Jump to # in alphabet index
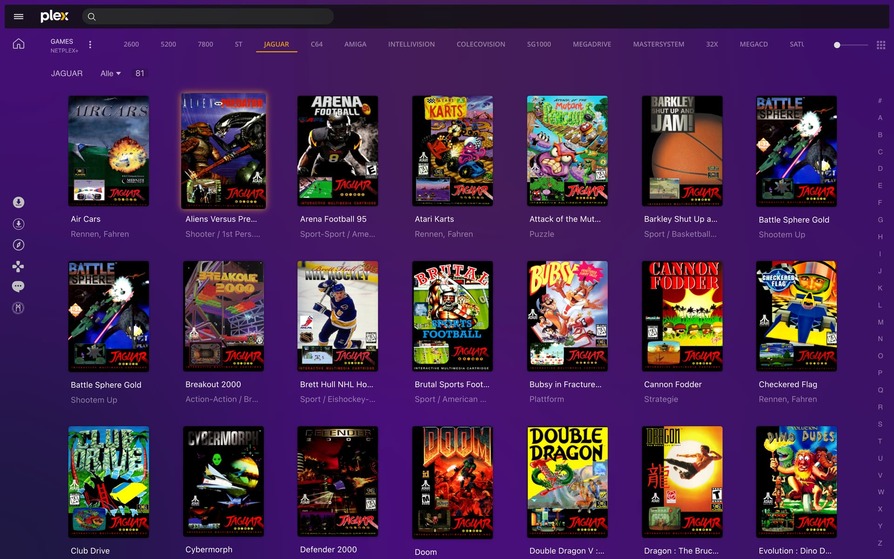Screen dimensions: 894x559 click(880, 100)
